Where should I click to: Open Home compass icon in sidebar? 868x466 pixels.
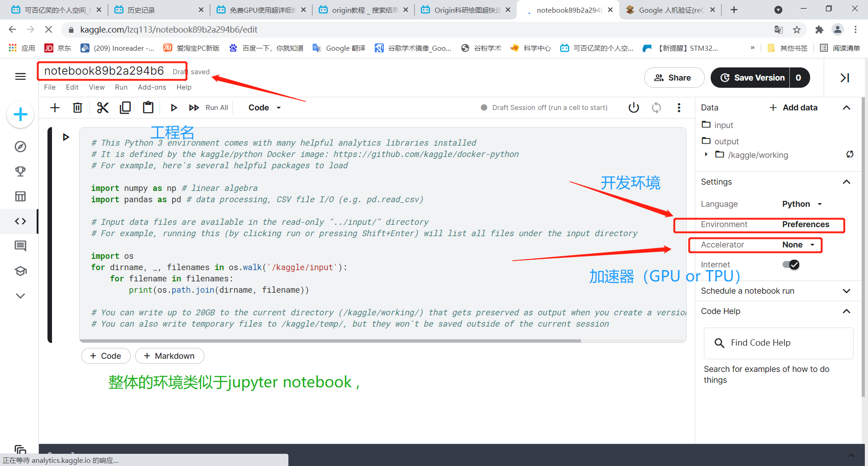pos(20,147)
